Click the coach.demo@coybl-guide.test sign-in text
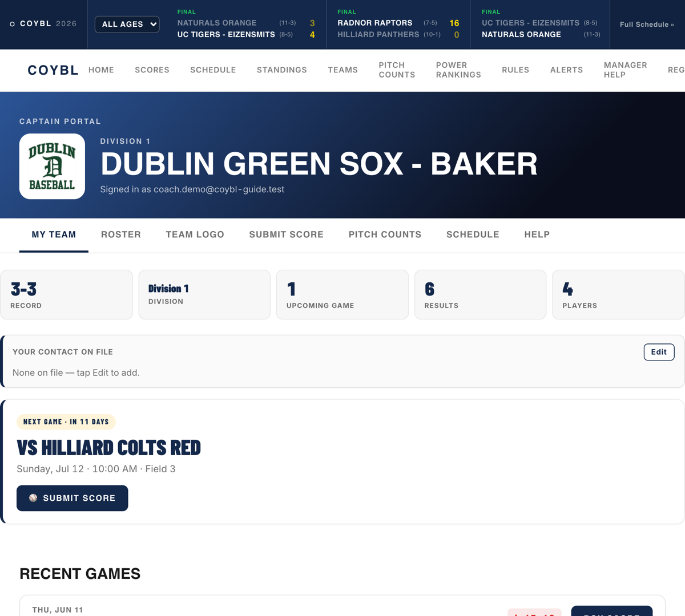The image size is (685, 616). coord(192,189)
